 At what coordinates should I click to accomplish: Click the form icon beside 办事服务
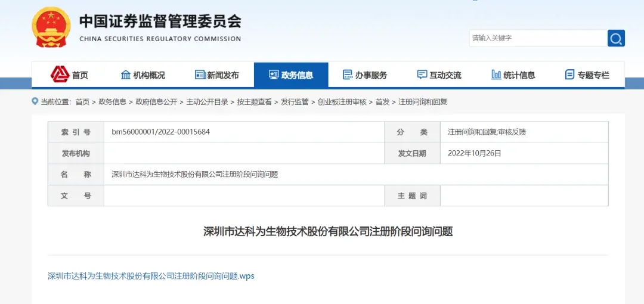[x=348, y=75]
